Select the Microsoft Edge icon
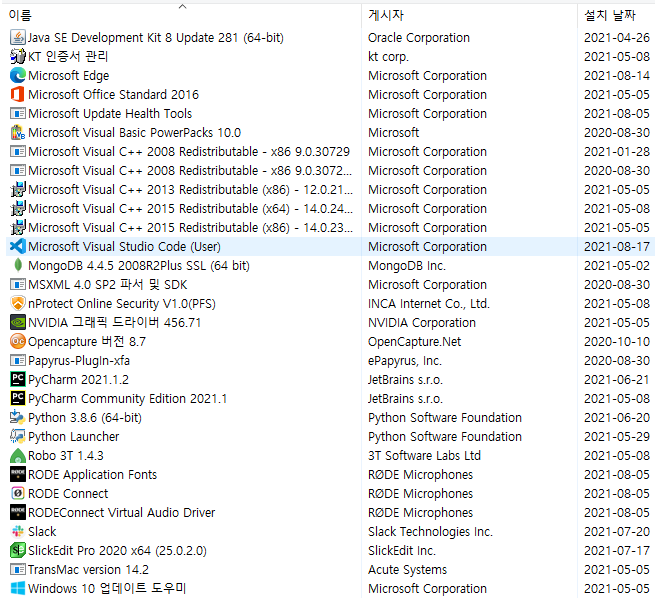This screenshot has width=655, height=598. tap(18, 76)
